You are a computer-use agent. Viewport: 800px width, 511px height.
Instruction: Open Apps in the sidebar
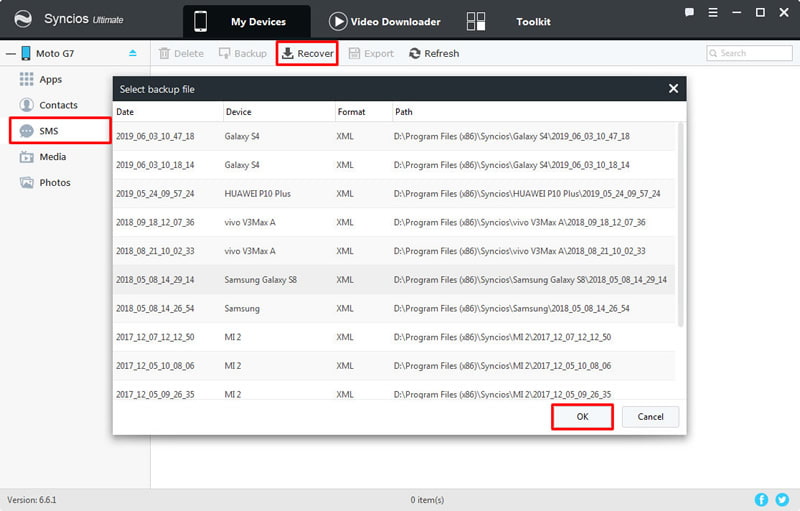tap(51, 79)
